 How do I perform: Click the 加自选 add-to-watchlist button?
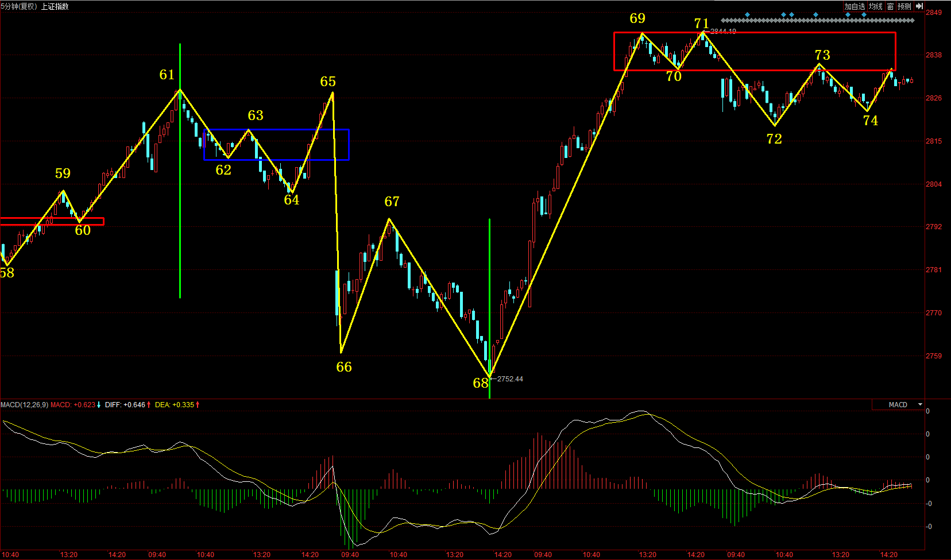click(854, 6)
